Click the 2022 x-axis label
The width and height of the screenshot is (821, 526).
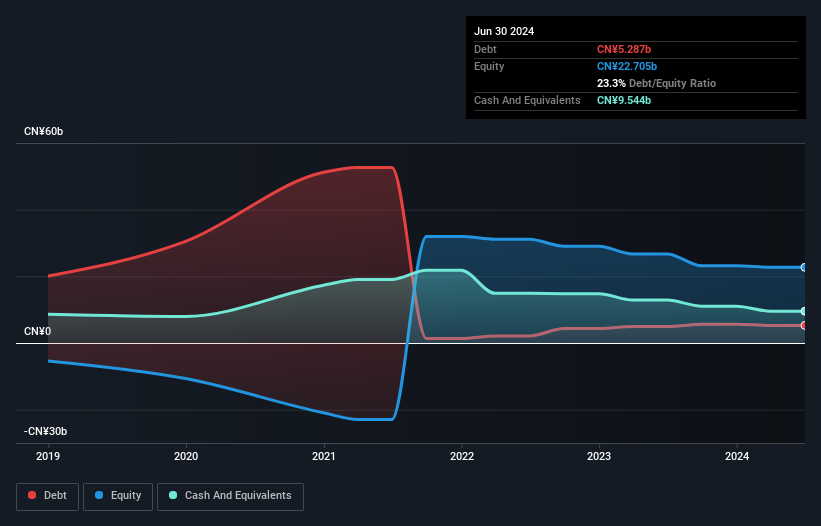click(462, 456)
